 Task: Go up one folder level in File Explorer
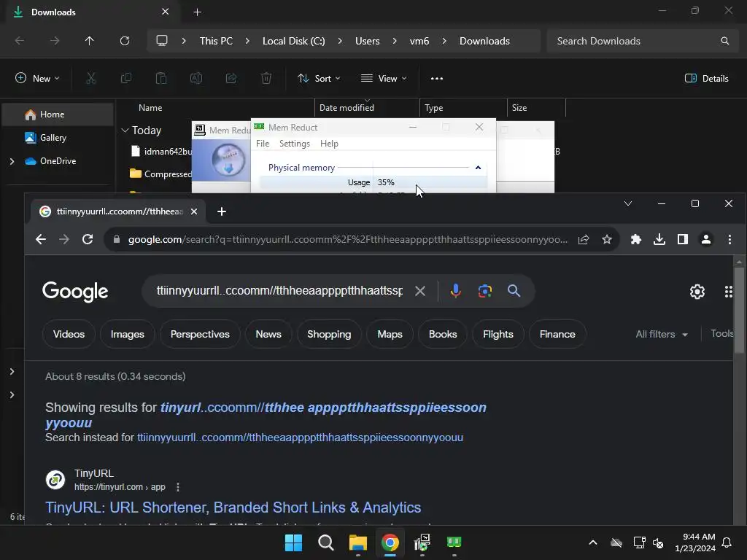[89, 41]
